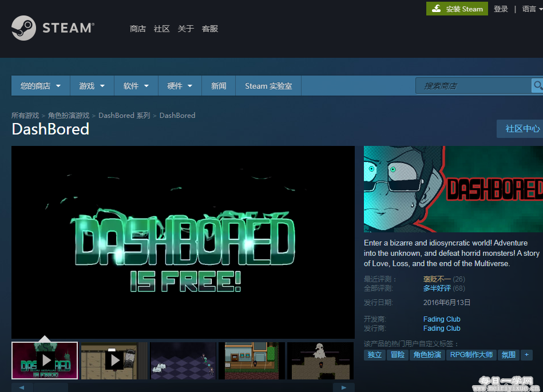Expand the 游戏 dropdown menu
This screenshot has width=543, height=392.
[92, 85]
